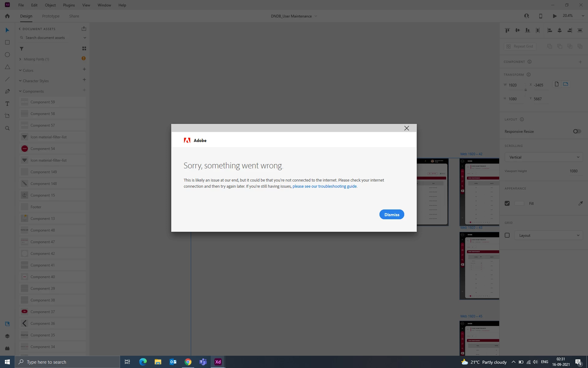Image resolution: width=588 pixels, height=368 pixels.
Task: Select the Text tool
Action: tap(7, 104)
